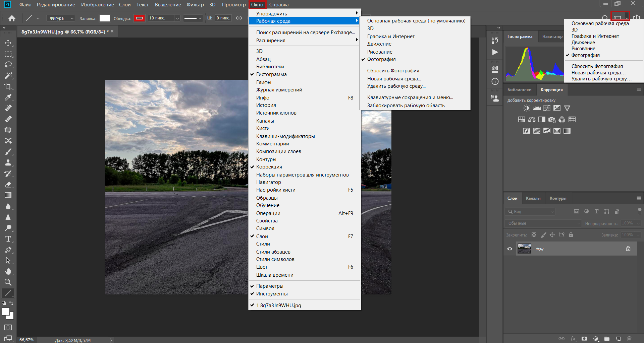
Task: Add Brightness/Contrast adjustment icon
Action: tap(527, 108)
